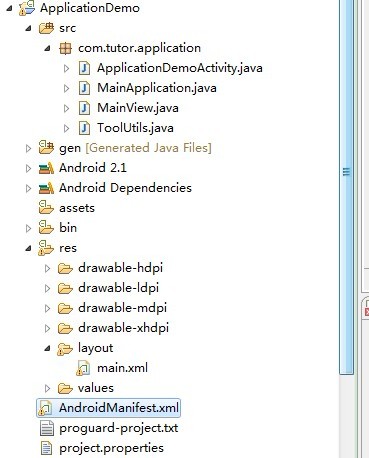369x458 pixels.
Task: Click the Android 2.1 library icon
Action: tap(46, 168)
